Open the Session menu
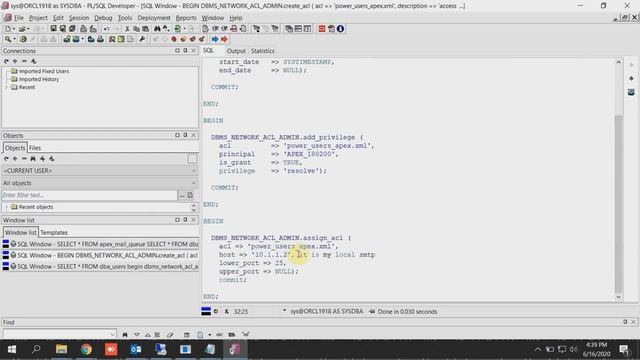The image size is (640, 360). [x=79, y=18]
